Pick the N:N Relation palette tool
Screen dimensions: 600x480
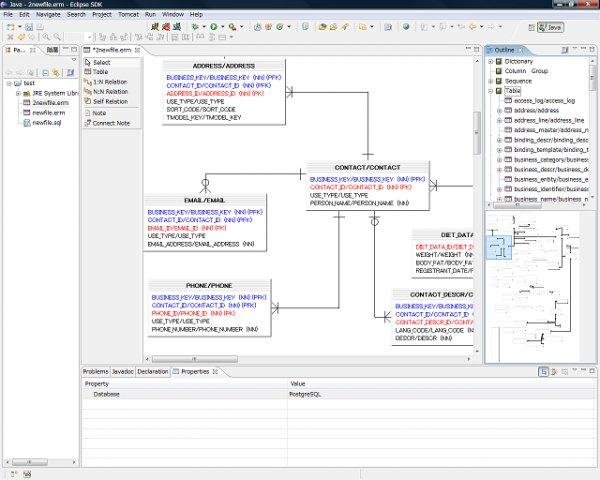coord(109,92)
